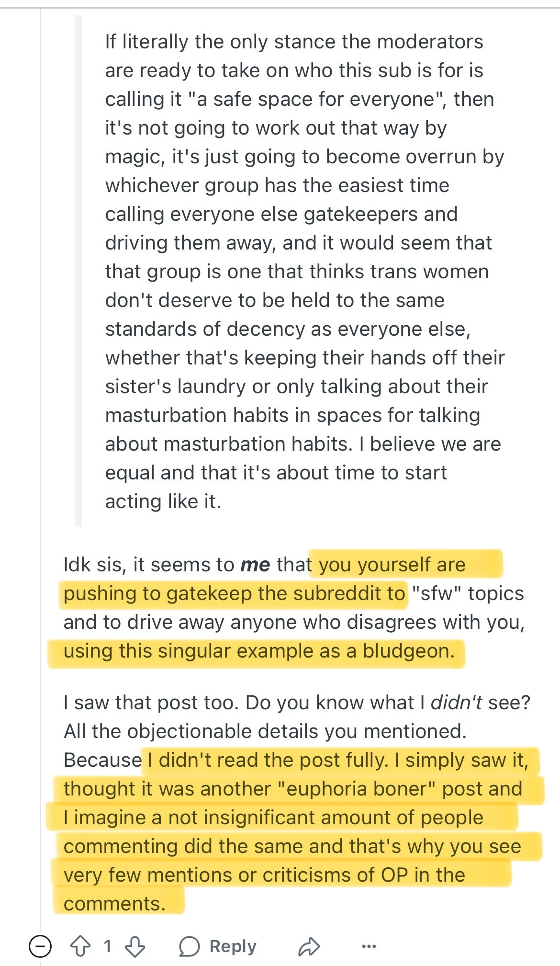Image resolution: width=560 pixels, height=966 pixels.
Task: Click the sentence "I saw that post too."
Action: [152, 703]
